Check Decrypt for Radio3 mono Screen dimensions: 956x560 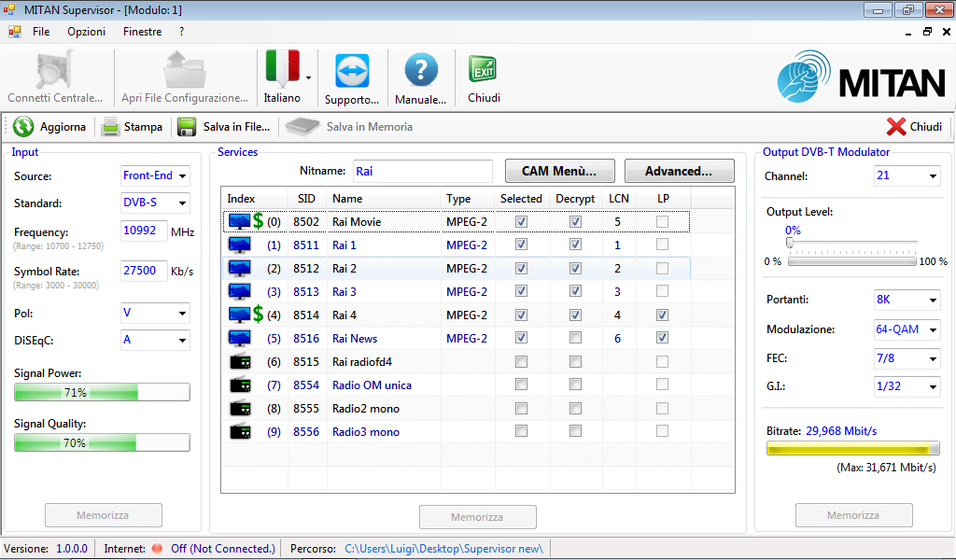(x=575, y=431)
